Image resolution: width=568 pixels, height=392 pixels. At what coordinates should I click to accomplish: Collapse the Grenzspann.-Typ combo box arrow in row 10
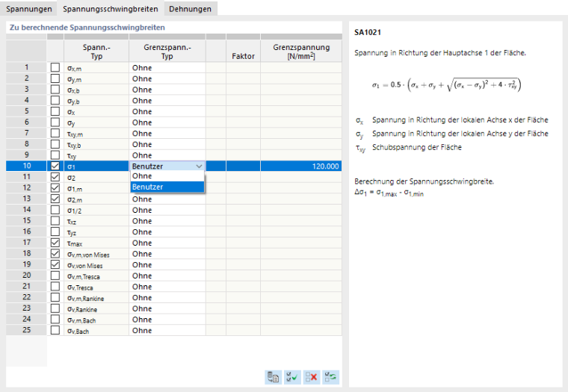[x=200, y=167]
